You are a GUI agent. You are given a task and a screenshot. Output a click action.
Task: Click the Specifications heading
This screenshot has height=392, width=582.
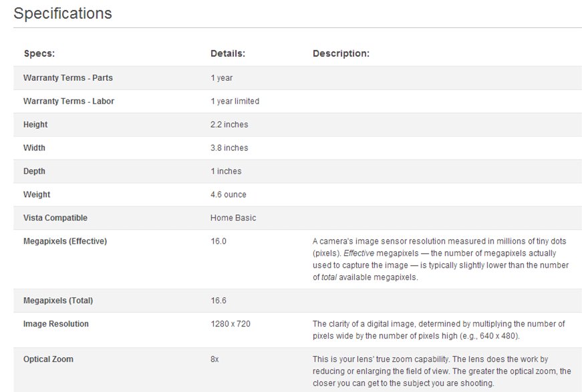(x=62, y=13)
